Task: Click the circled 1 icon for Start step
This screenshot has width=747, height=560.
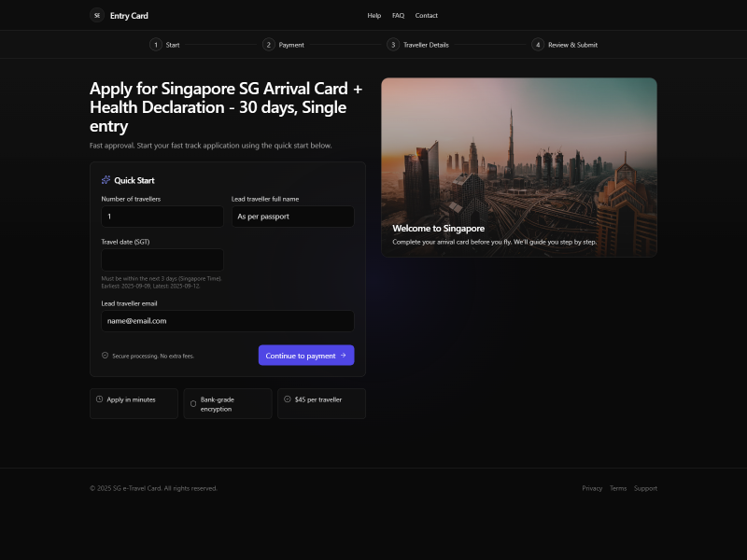Action: click(156, 44)
